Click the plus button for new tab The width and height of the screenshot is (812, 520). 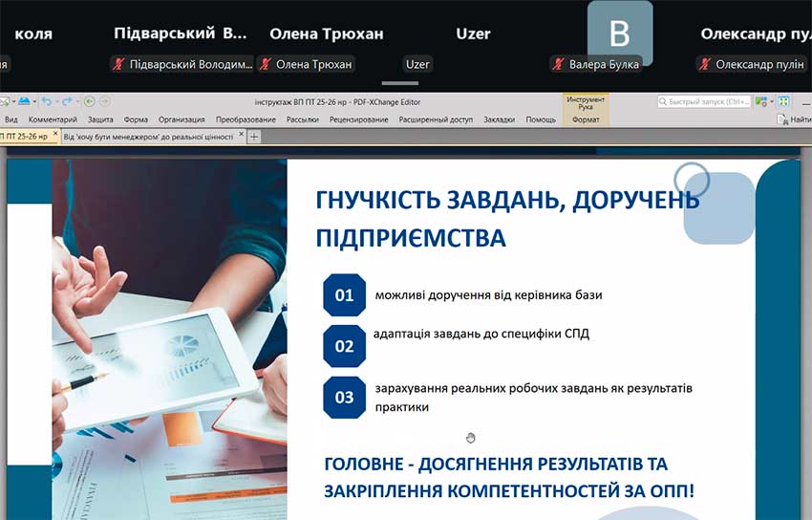coord(254,137)
